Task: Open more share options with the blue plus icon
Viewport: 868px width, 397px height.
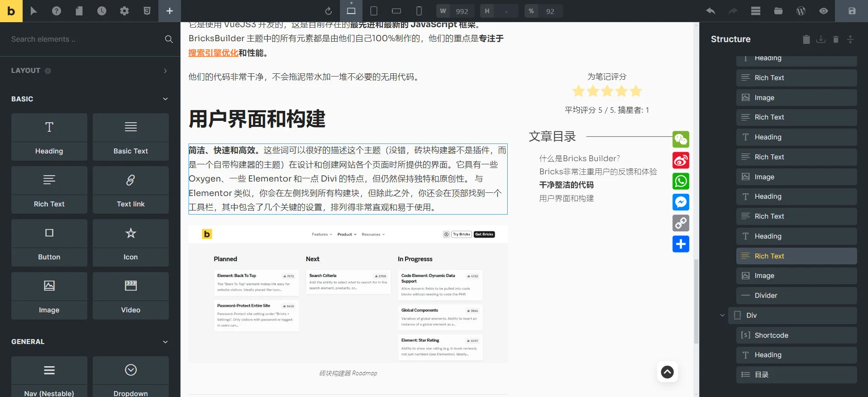Action: (681, 244)
